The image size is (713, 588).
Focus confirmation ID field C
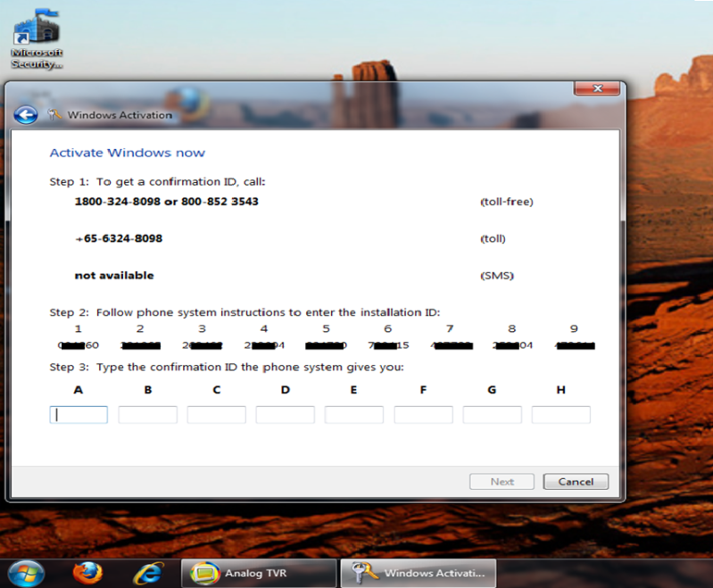[x=217, y=415]
